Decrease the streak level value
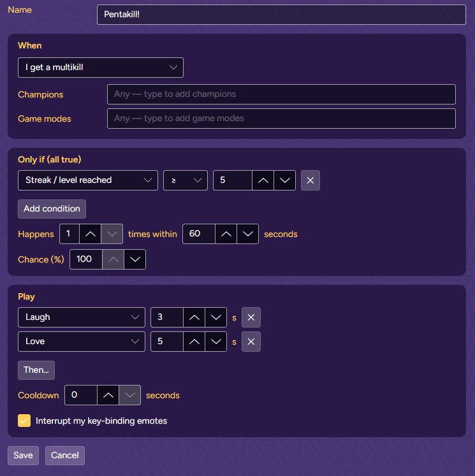The width and height of the screenshot is (475, 476). click(284, 180)
